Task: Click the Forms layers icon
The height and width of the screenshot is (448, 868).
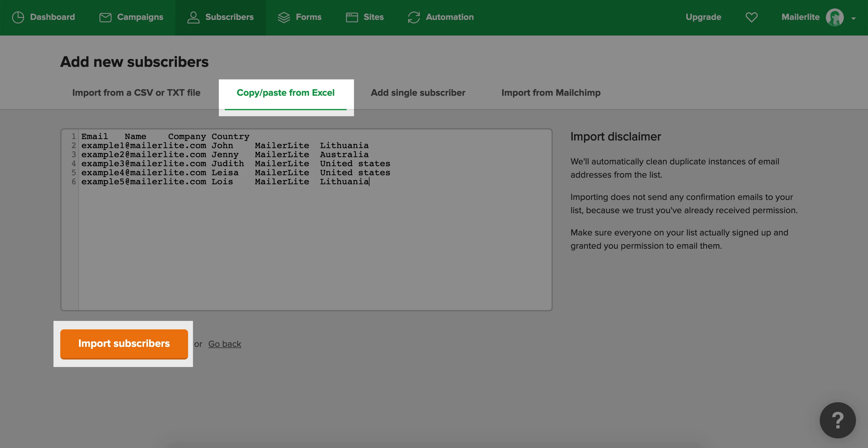Action: point(284,17)
